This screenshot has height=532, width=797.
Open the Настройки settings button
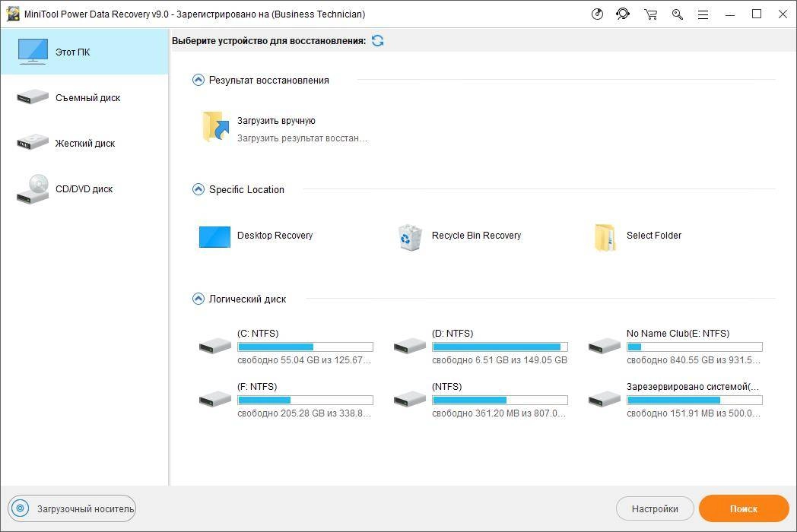tap(655, 508)
